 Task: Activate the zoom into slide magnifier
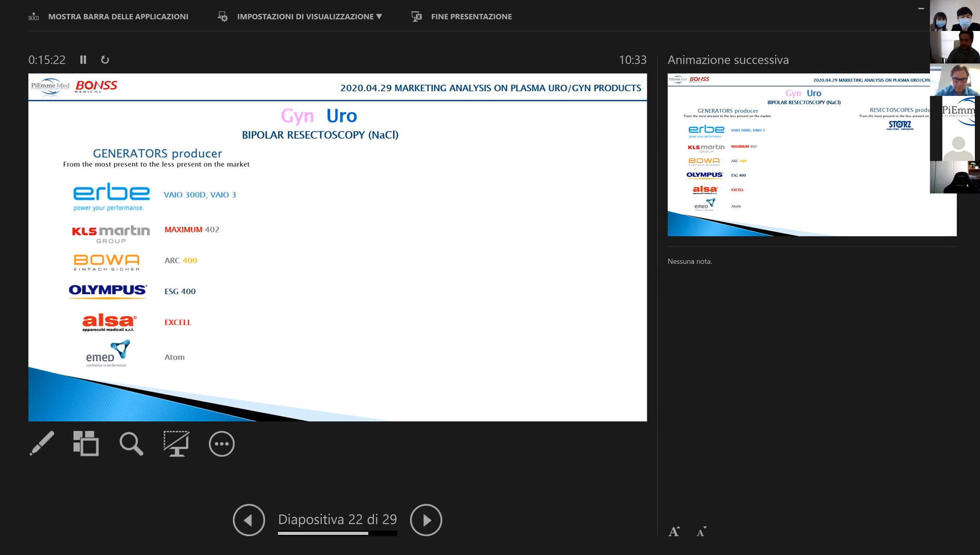(x=131, y=444)
